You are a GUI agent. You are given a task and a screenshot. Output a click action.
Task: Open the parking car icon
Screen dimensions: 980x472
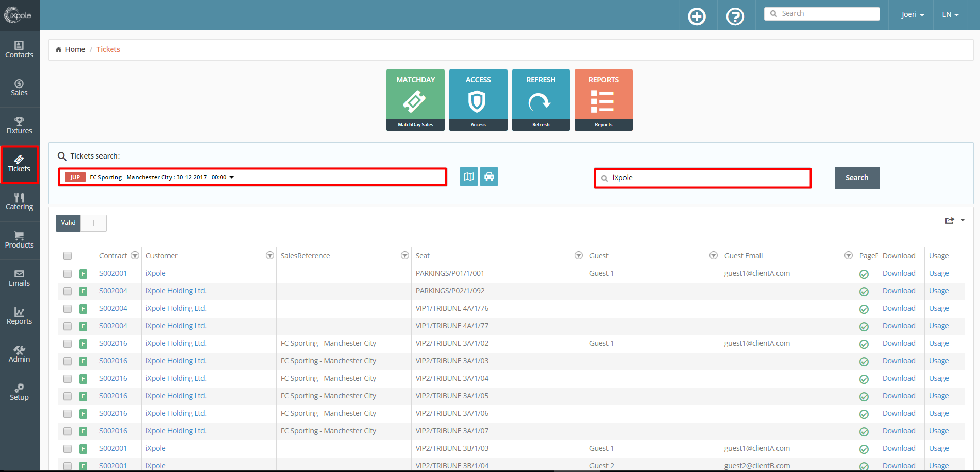(x=489, y=177)
